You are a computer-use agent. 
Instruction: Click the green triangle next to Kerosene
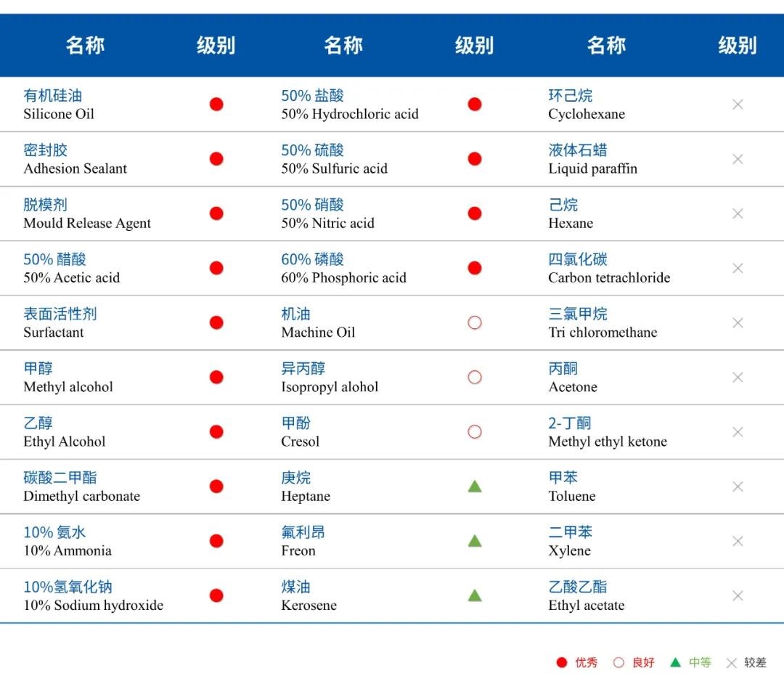(475, 595)
